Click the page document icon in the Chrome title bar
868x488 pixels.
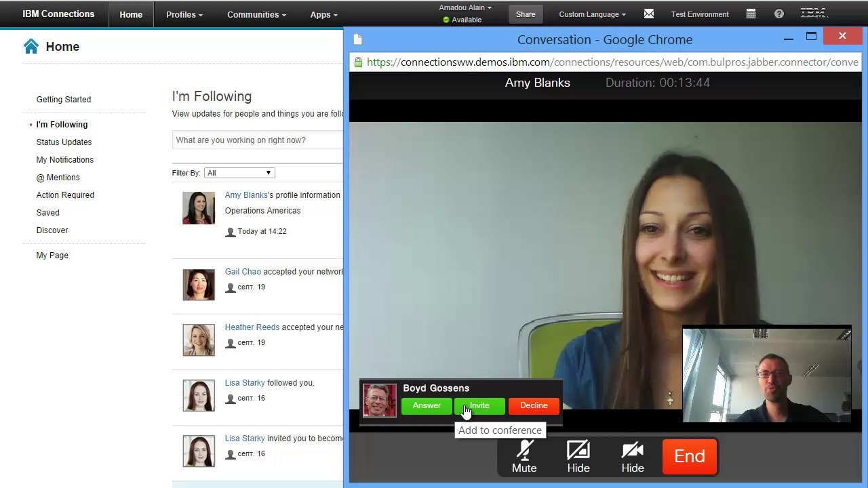(x=358, y=39)
